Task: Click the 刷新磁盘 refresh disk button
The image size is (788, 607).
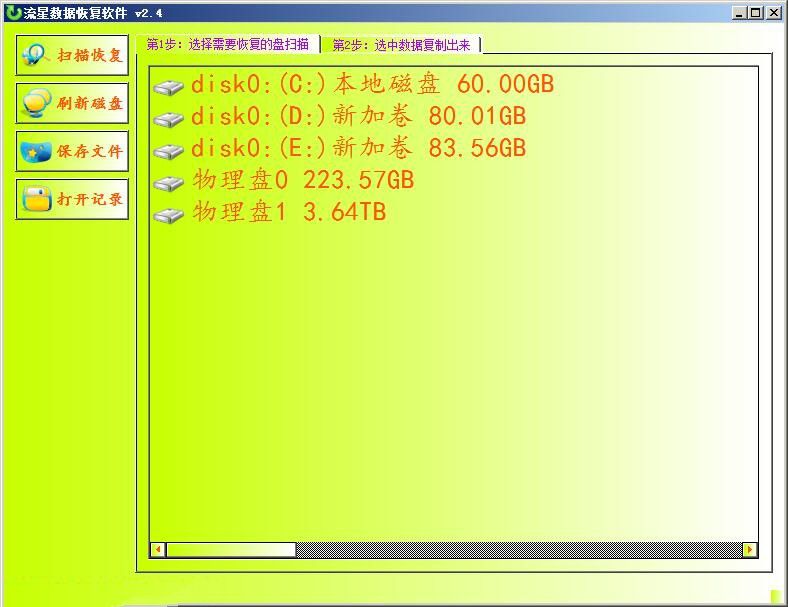Action: click(72, 103)
